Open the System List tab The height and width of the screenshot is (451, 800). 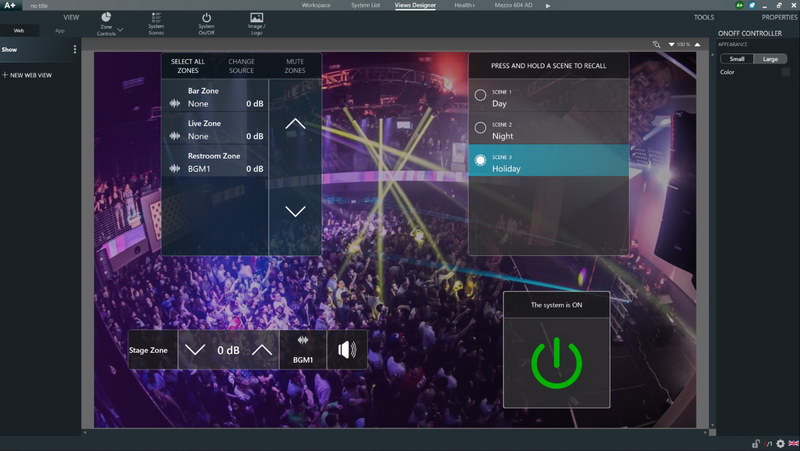click(365, 5)
